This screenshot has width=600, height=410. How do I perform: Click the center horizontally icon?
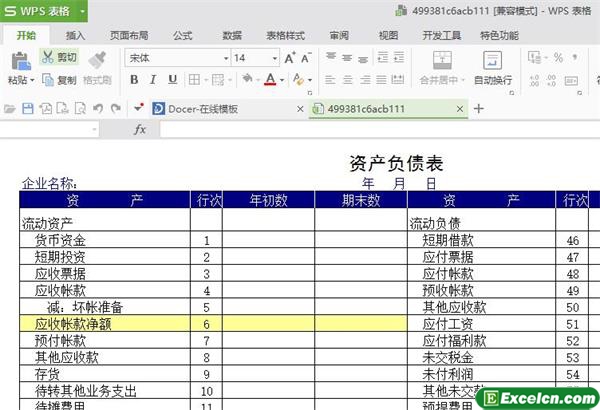pos(347,80)
